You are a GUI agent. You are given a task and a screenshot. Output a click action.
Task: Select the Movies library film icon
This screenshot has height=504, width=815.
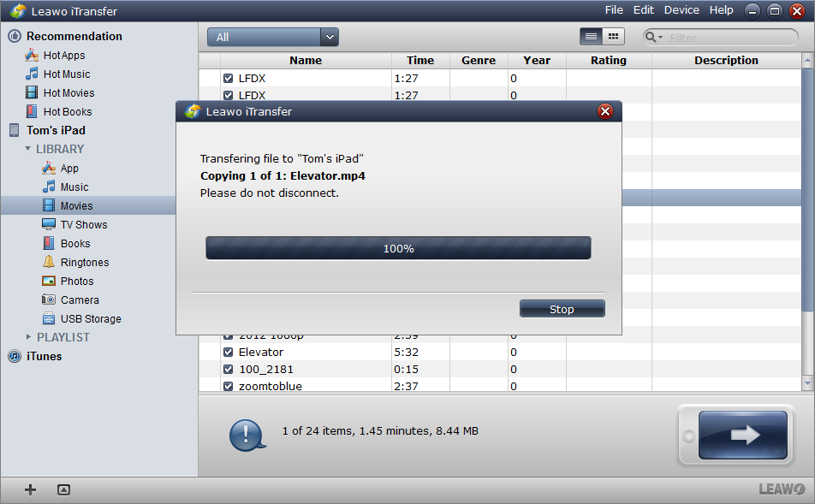49,205
